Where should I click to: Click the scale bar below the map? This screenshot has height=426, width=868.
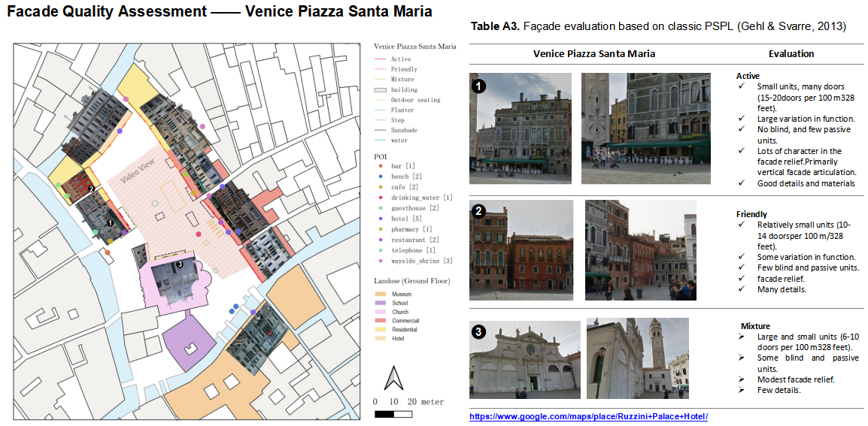(394, 414)
